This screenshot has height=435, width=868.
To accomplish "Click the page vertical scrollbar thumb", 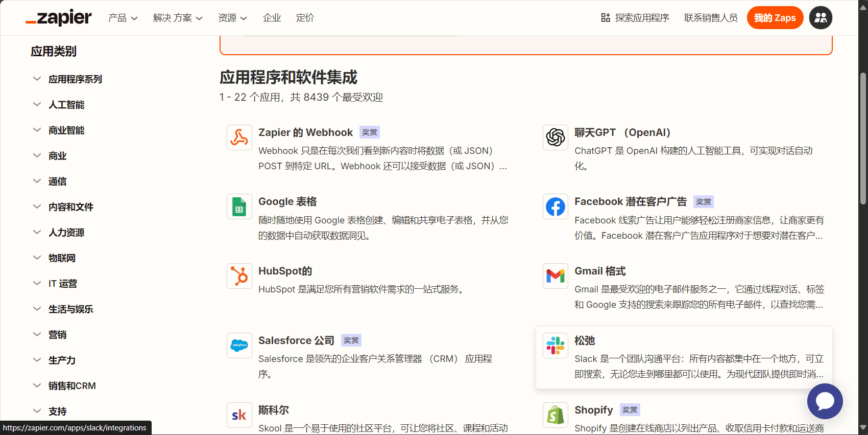I will 863,139.
